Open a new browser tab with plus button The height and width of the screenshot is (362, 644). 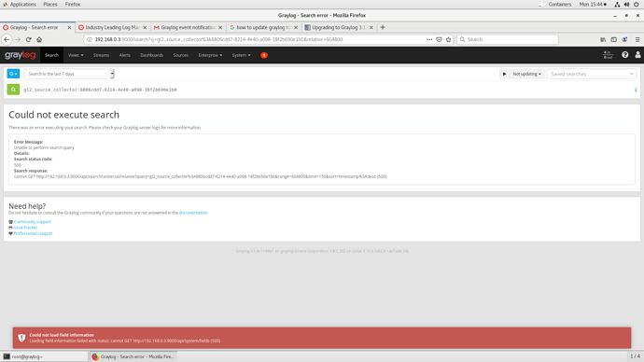[x=383, y=27]
